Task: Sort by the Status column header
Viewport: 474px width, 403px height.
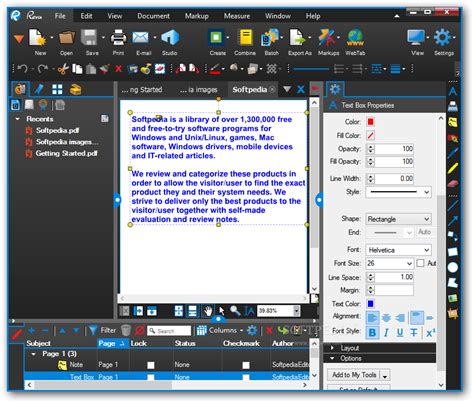Action: coord(185,343)
